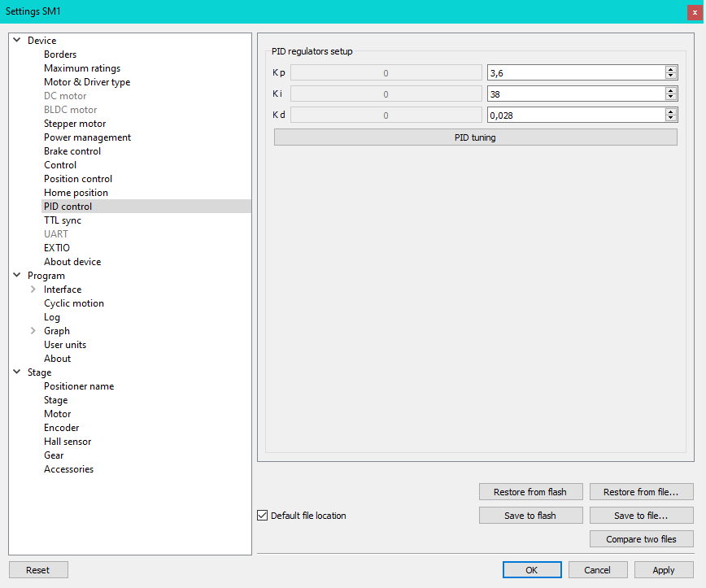
Task: Click into the Kp editable value field
Action: coord(574,73)
